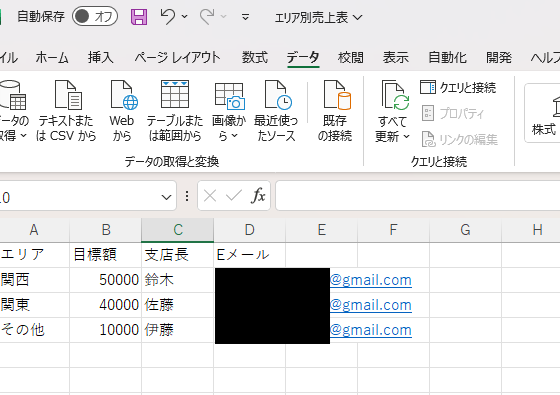This screenshot has width=560, height=395.
Task: Select column B header
Action: pos(106,230)
